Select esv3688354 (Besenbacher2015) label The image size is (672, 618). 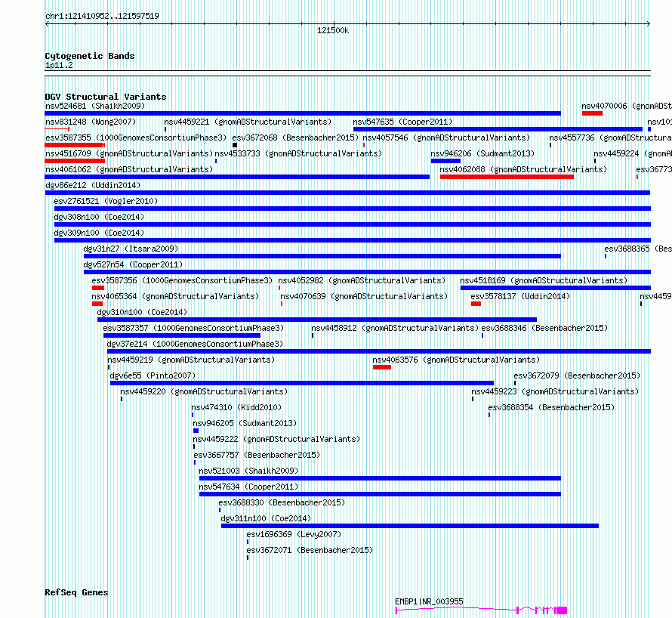pos(551,407)
